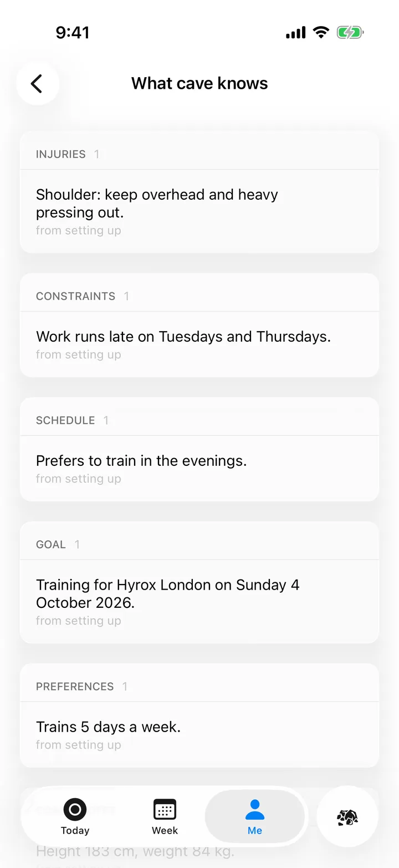Check the battery charging icon
Viewport: 399px width, 868px height.
click(350, 33)
